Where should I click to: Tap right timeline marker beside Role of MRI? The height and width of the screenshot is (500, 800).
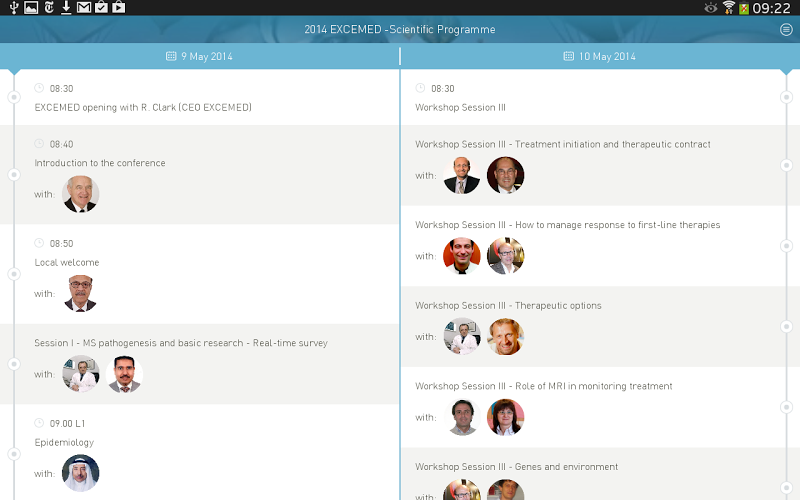tap(786, 407)
